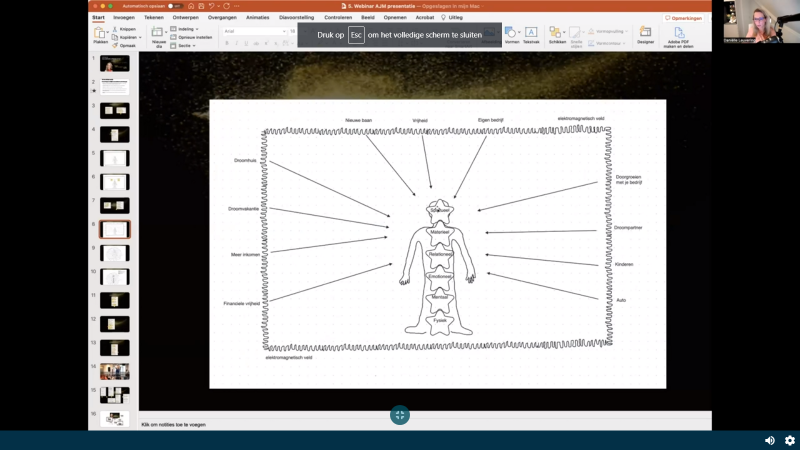The image size is (800, 450).
Task: Click the notes field 'Klik om notities toe te voegen'
Action: pyautogui.click(x=174, y=424)
